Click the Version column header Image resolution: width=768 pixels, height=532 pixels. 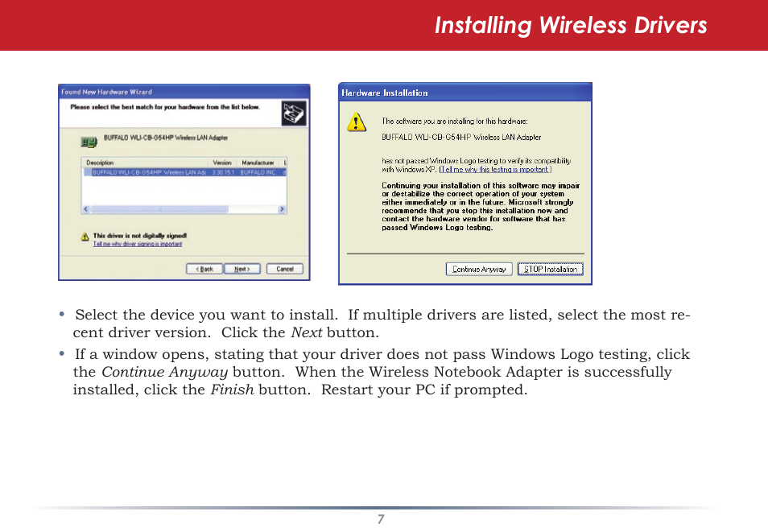[x=223, y=163]
